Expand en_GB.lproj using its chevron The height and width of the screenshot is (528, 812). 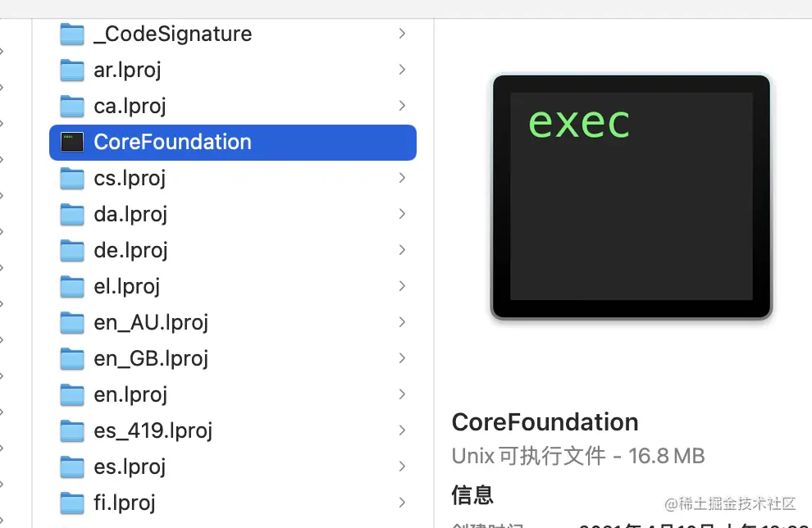(x=402, y=358)
